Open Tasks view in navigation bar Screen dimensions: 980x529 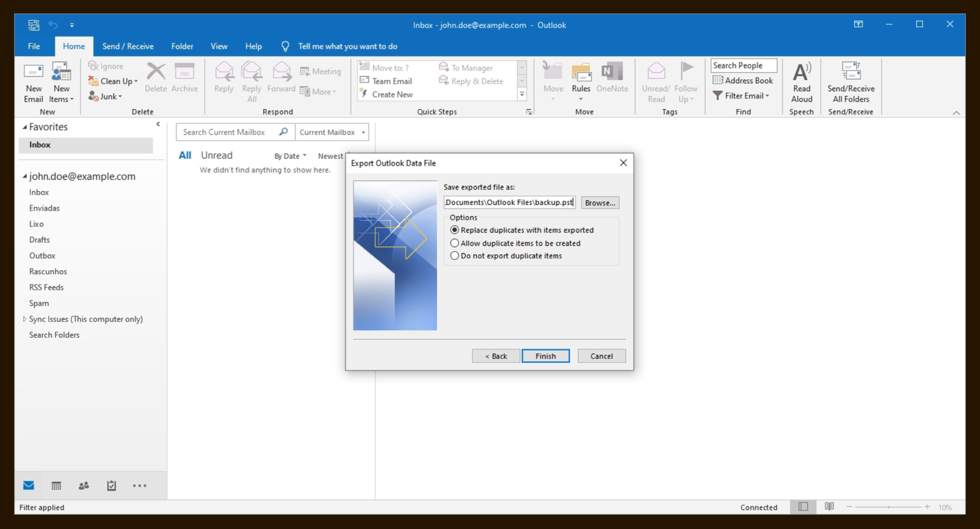click(111, 486)
